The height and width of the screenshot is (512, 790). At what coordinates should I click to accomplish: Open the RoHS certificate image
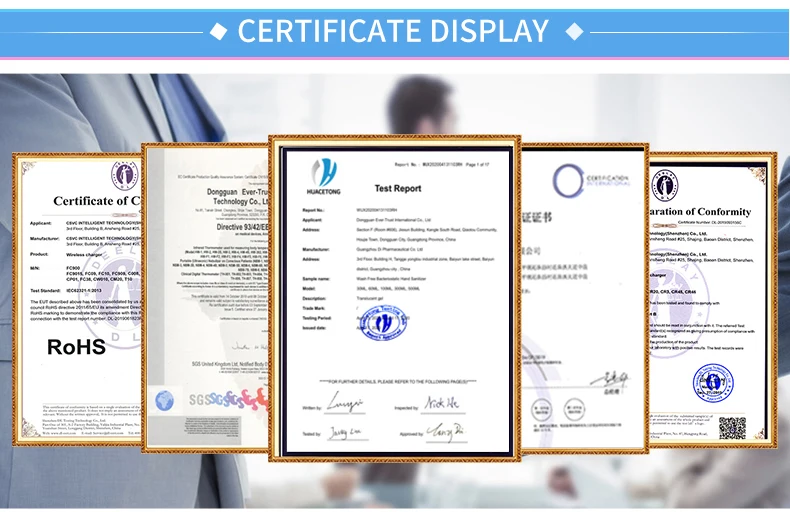77,299
